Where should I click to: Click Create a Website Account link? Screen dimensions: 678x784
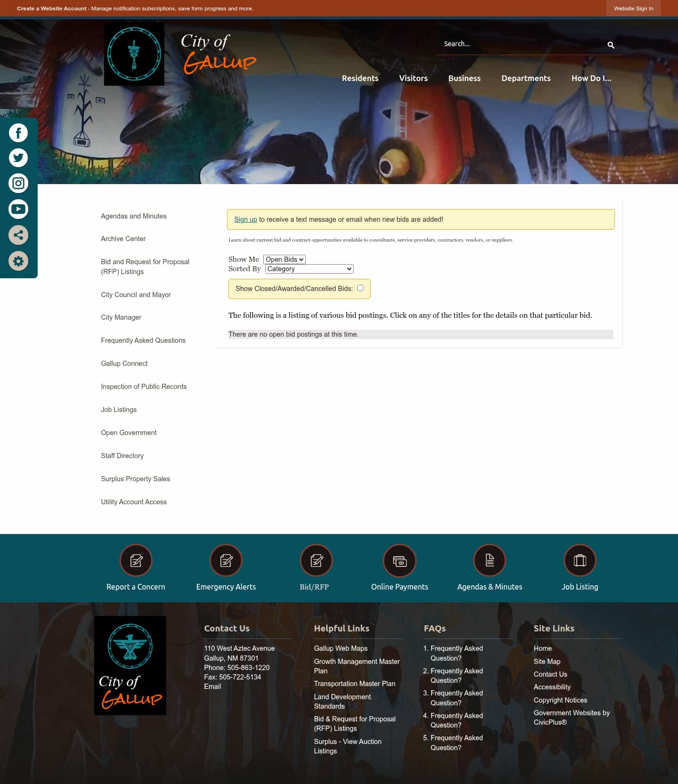(x=52, y=8)
